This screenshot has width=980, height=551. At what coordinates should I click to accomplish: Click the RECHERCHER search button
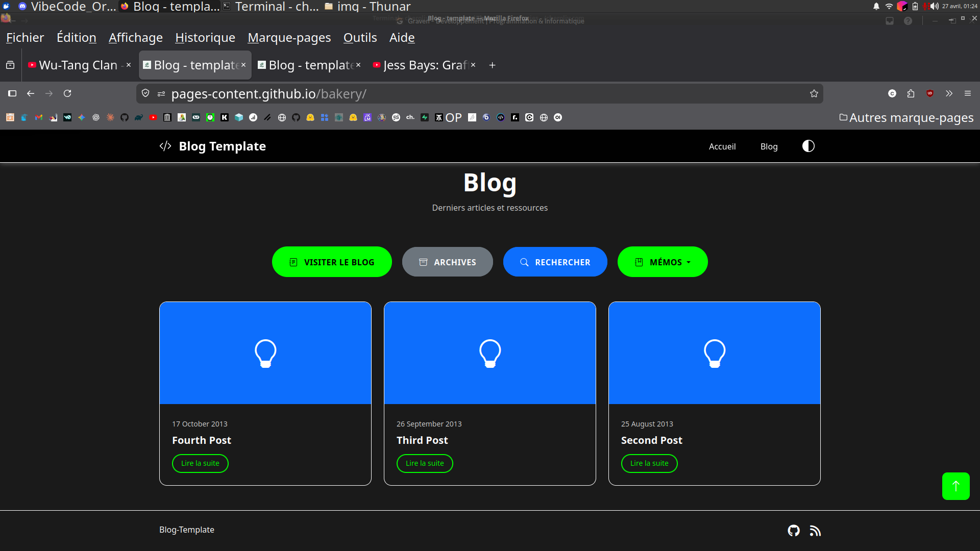pos(555,262)
